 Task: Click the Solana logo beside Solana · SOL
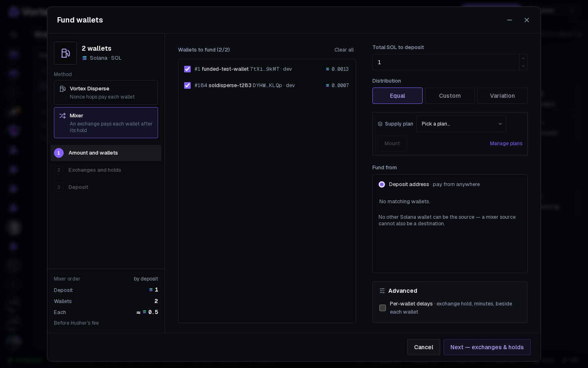[x=85, y=58]
